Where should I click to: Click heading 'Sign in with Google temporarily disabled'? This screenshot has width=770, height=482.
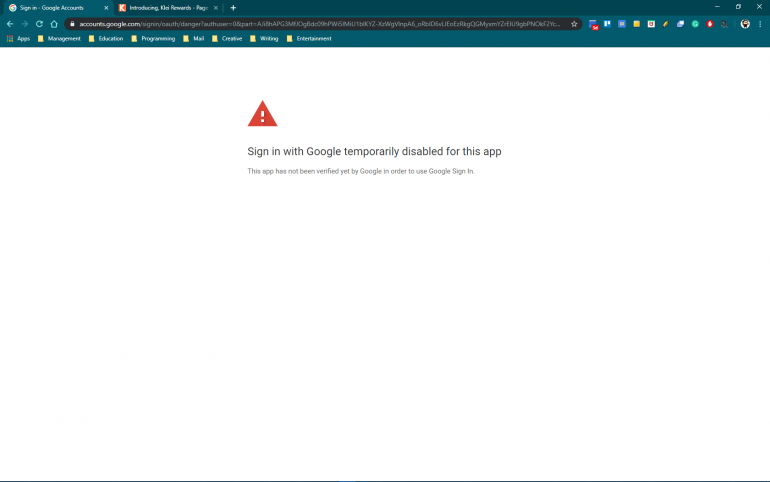tap(374, 151)
